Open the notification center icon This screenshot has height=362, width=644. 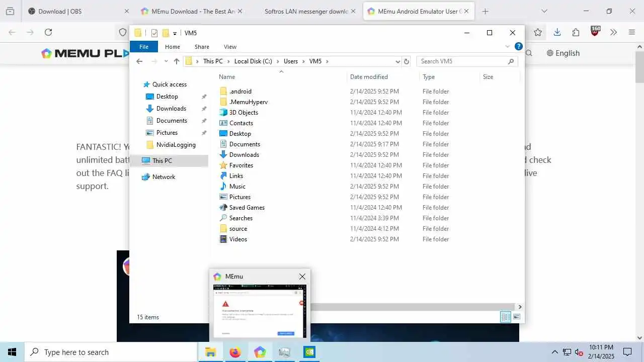pos(627,352)
